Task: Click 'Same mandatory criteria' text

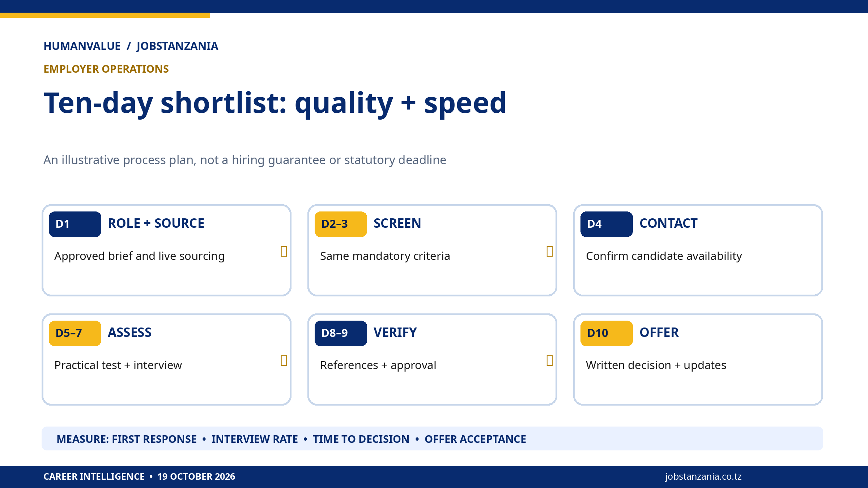Action: [385, 256]
